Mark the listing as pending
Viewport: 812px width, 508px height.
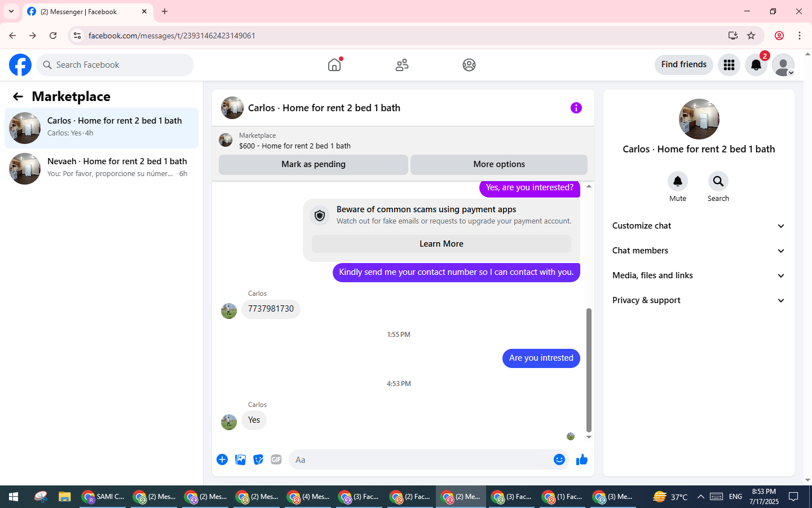[314, 164]
